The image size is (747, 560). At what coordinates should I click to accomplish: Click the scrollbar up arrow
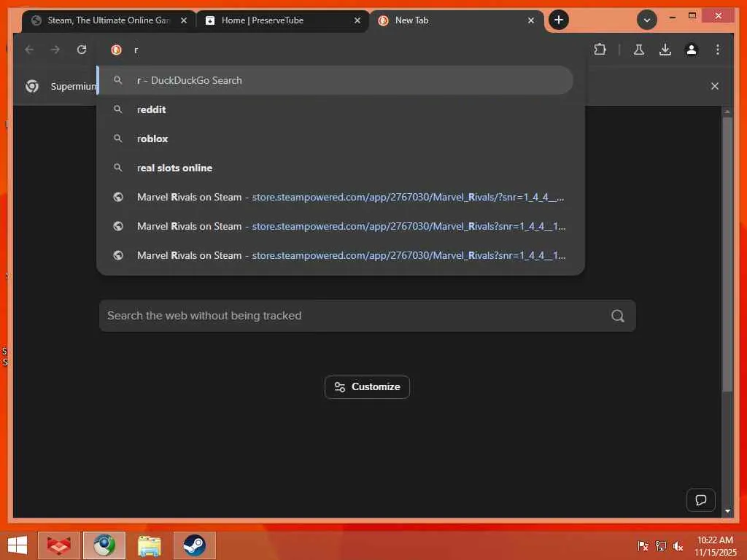pos(727,112)
